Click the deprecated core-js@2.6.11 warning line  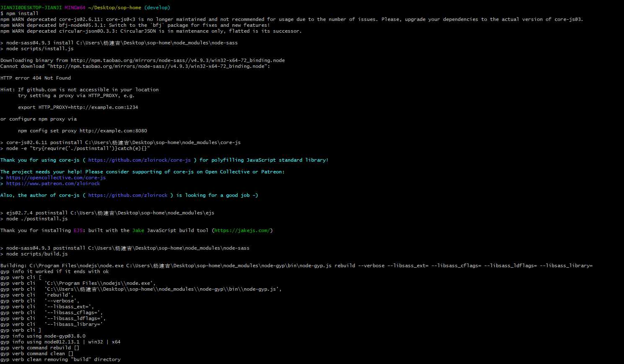tap(292, 19)
